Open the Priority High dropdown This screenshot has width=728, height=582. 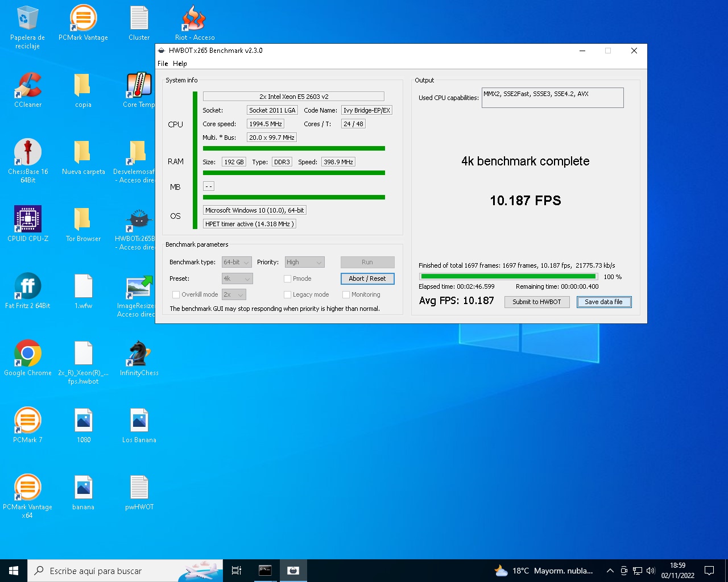(x=304, y=262)
